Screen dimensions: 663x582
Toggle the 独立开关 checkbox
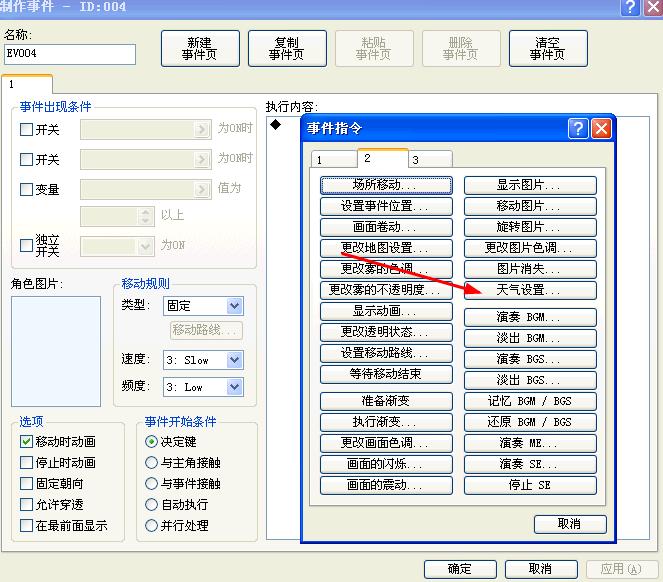pos(26,245)
